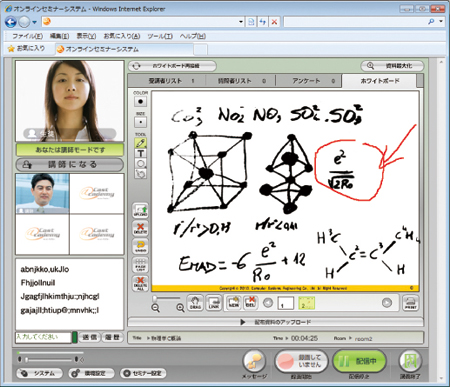The width and height of the screenshot is (450, 387).
Task: Open the ツール(T) menu
Action: click(160, 36)
